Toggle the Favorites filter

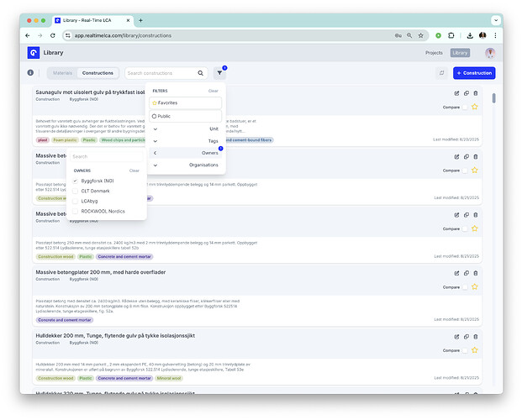186,102
